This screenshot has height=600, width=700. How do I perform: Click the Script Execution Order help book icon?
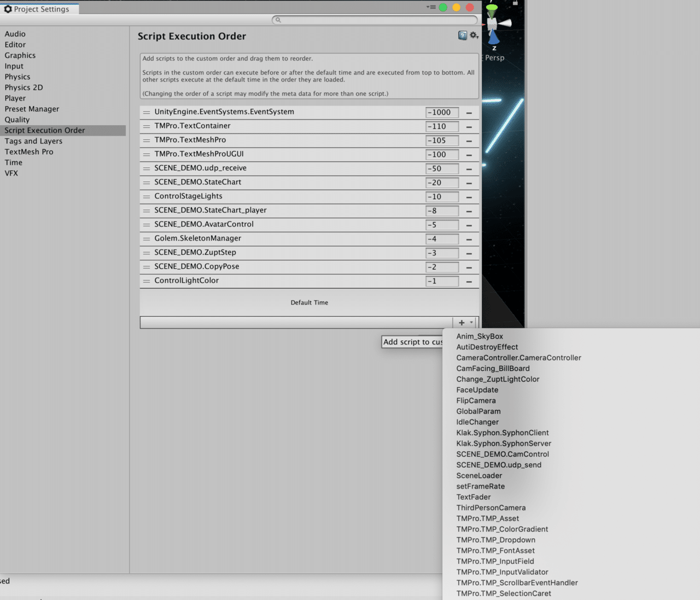462,35
